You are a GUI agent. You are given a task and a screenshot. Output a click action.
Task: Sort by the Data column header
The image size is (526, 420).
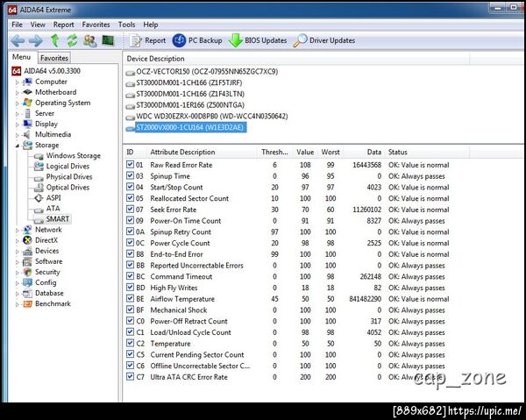(x=374, y=152)
